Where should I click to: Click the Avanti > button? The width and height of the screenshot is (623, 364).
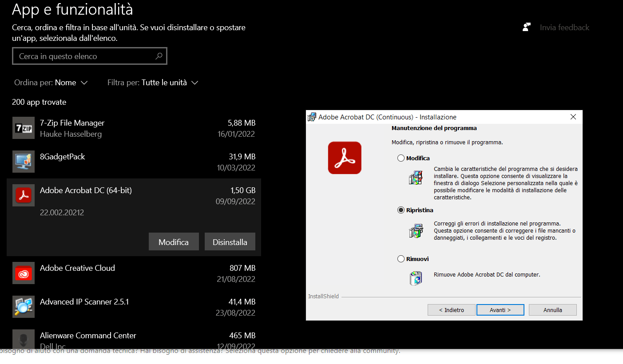click(x=500, y=310)
